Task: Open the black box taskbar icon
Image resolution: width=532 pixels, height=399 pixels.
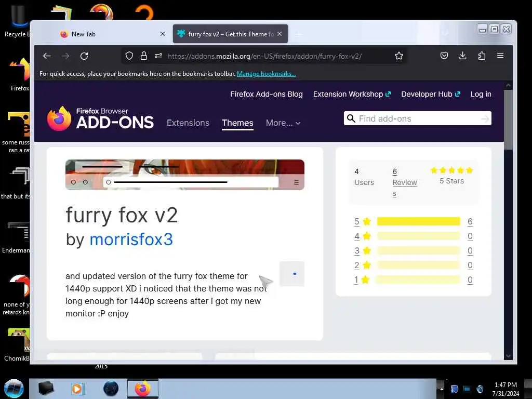Action: (46, 389)
